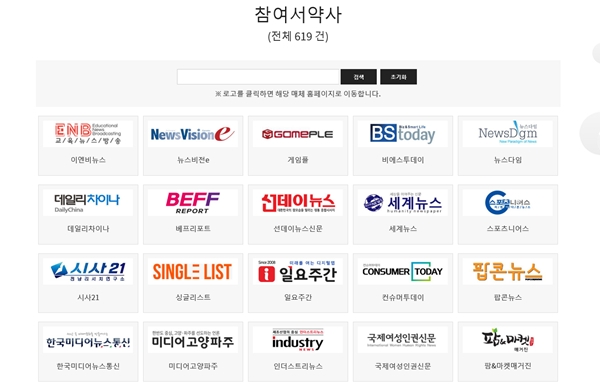
Task: Open the 국제여성인권신문 text label link
Action: pos(403,366)
